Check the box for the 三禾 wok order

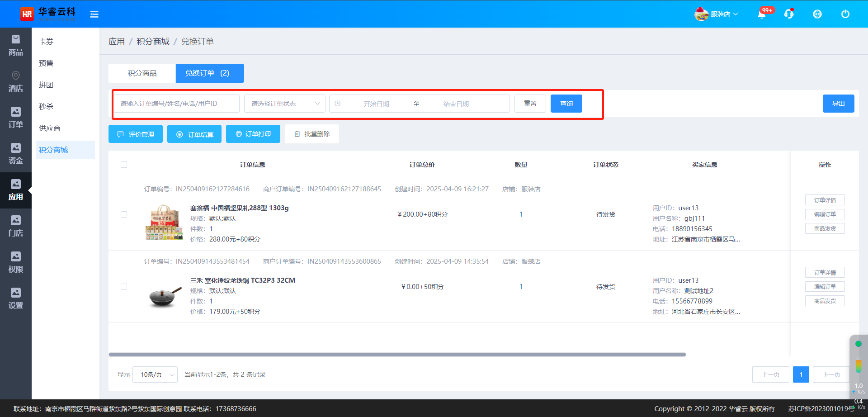click(124, 287)
